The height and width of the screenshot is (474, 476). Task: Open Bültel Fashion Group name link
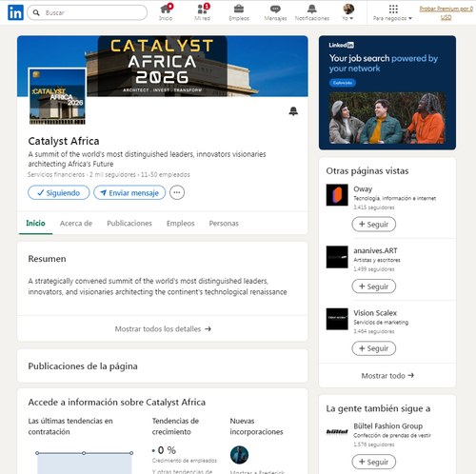(388, 425)
